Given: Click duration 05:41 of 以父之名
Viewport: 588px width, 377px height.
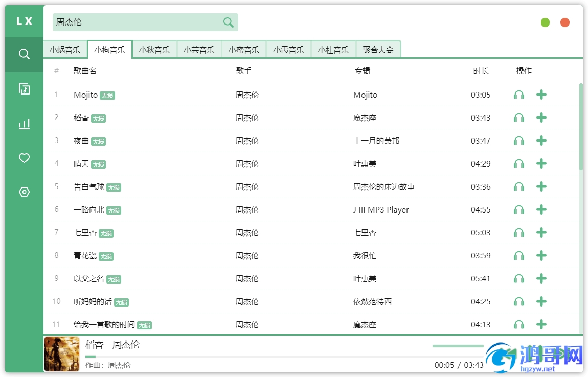Looking at the screenshot, I should (x=481, y=279).
